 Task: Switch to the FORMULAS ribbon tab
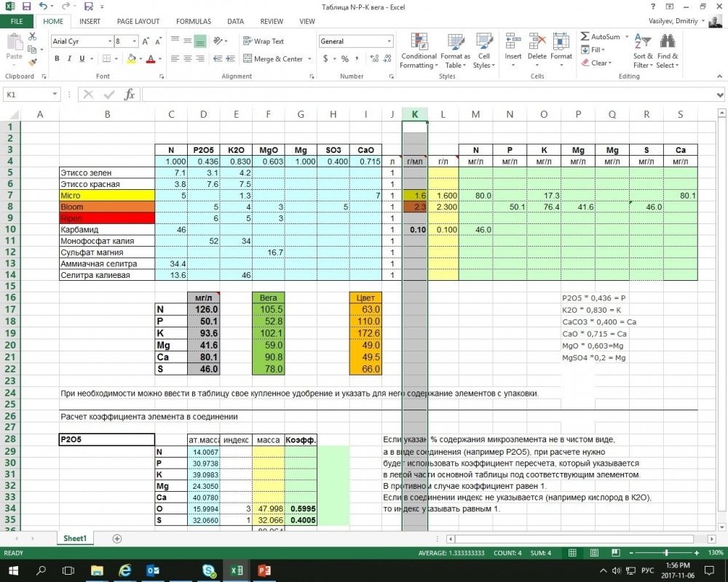[x=194, y=21]
